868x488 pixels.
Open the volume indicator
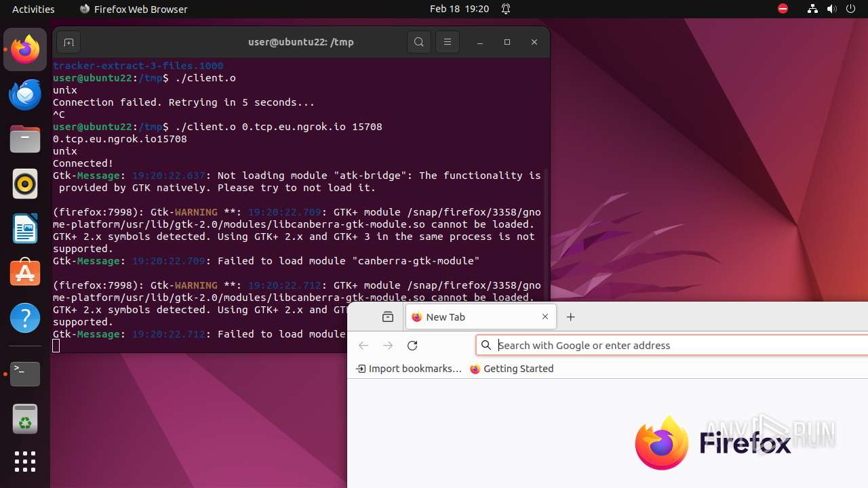[x=832, y=9]
